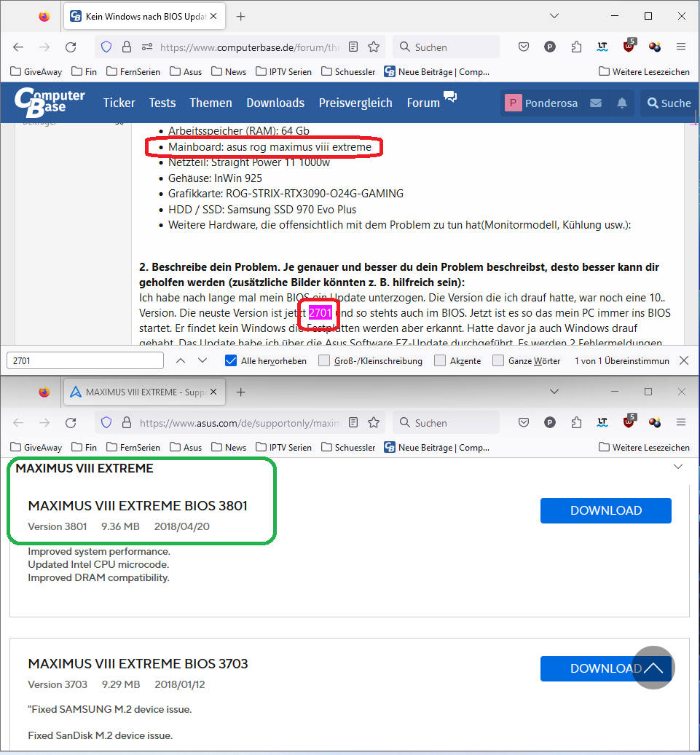Click the ComputerBase logo
The width and height of the screenshot is (700, 755).
pyautogui.click(x=49, y=102)
